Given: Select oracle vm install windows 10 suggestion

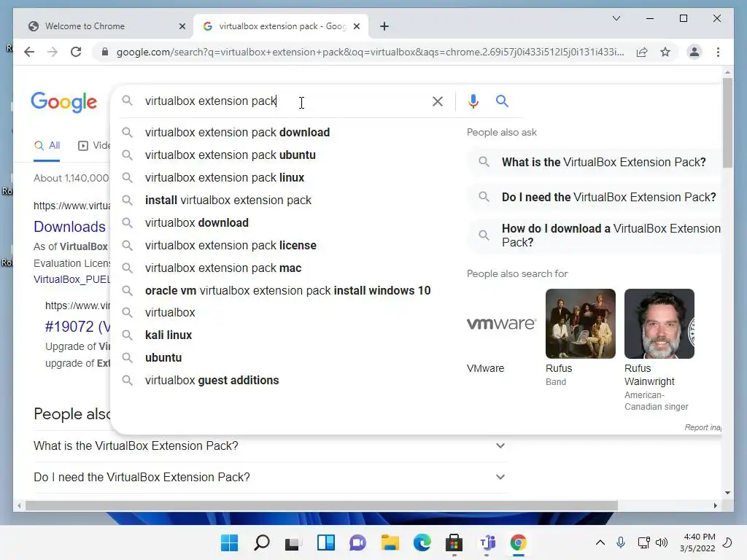Looking at the screenshot, I should pos(287,290).
